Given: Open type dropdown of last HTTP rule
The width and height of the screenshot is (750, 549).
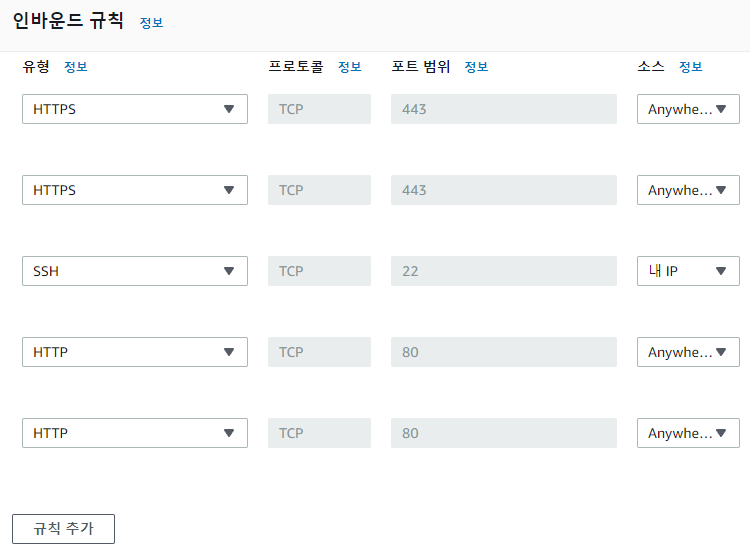Looking at the screenshot, I should pyautogui.click(x=135, y=433).
